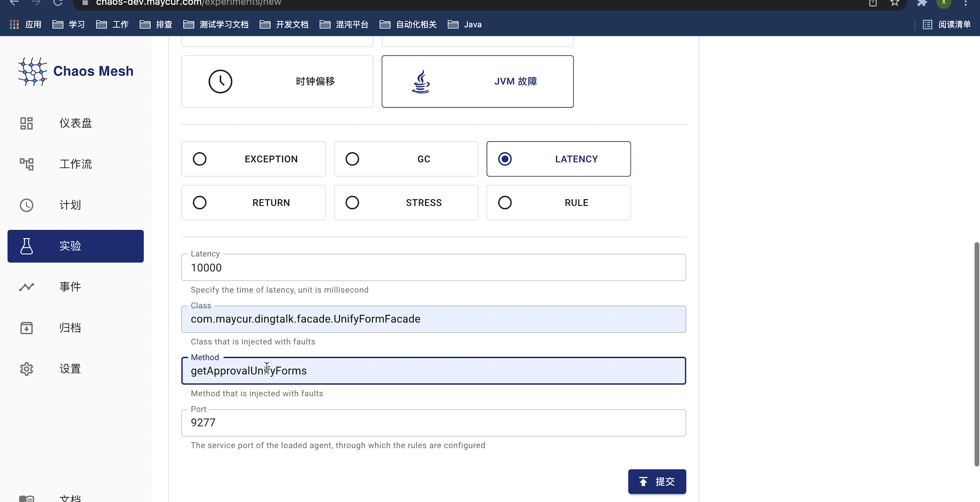Select the EXCEPTION radio option
The image size is (980, 502).
click(x=200, y=159)
